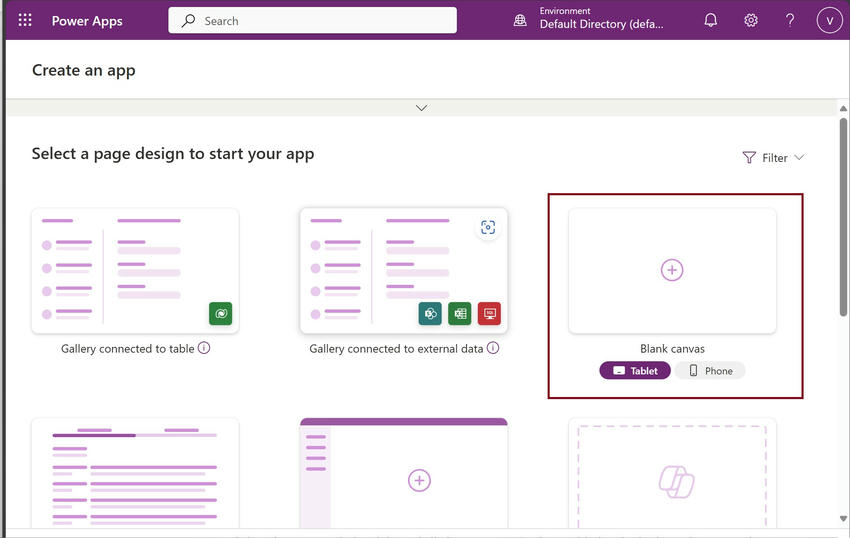Click the search magnifier icon

coord(188,21)
